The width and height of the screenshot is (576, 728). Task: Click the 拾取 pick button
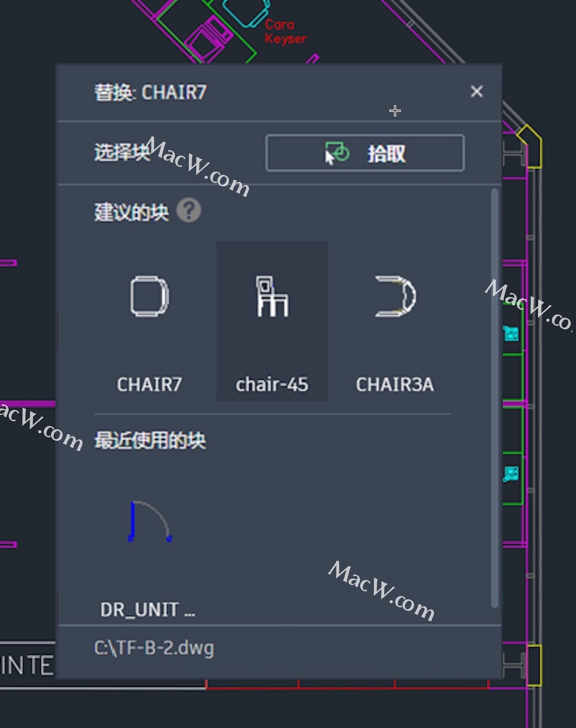point(365,153)
